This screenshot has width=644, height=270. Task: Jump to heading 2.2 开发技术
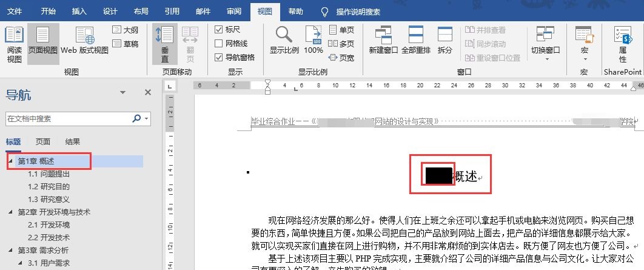coord(49,237)
